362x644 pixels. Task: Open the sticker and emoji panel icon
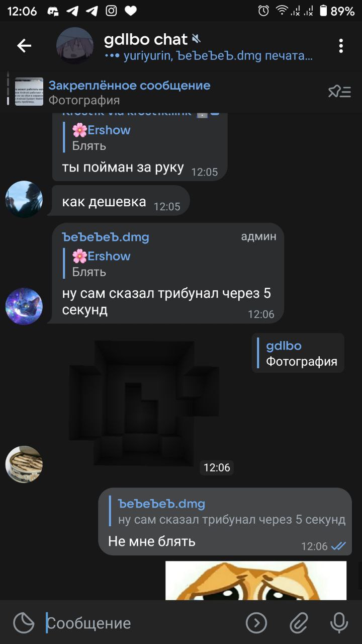click(24, 623)
